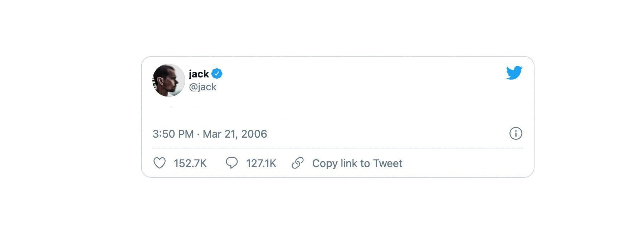Click the 127.1K reply count

point(261,163)
